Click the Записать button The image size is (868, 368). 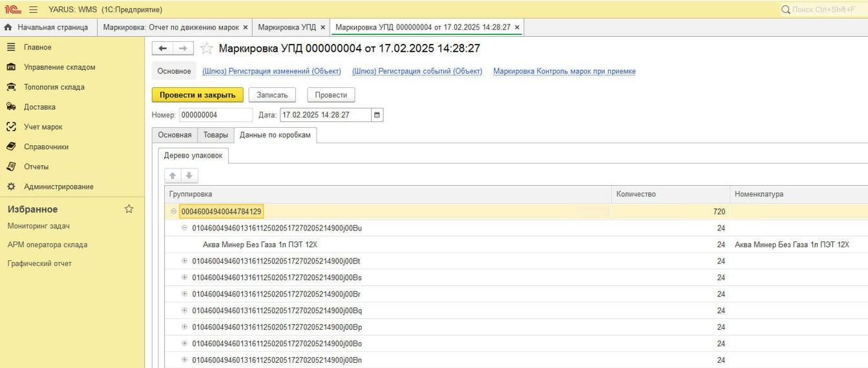coord(272,95)
